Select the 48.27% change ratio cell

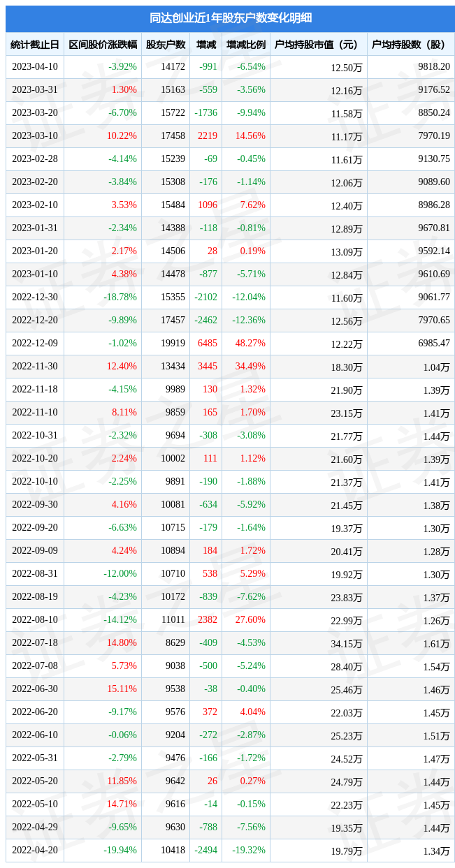[250, 344]
